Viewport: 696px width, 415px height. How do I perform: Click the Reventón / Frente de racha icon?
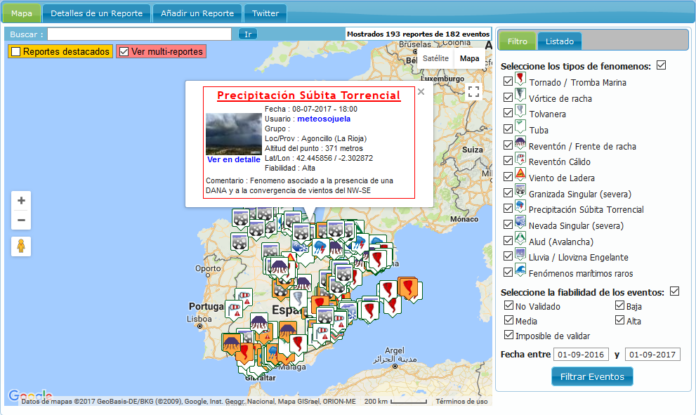[520, 143]
